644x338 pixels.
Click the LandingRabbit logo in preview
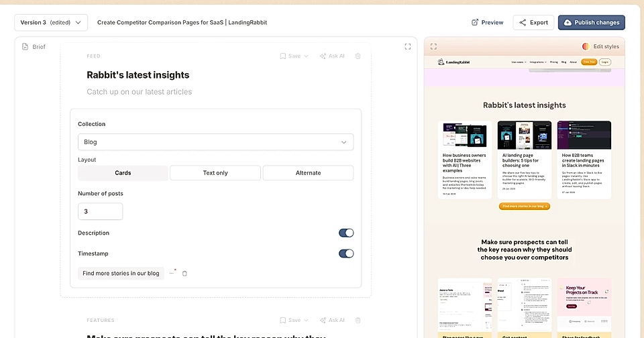pyautogui.click(x=453, y=62)
